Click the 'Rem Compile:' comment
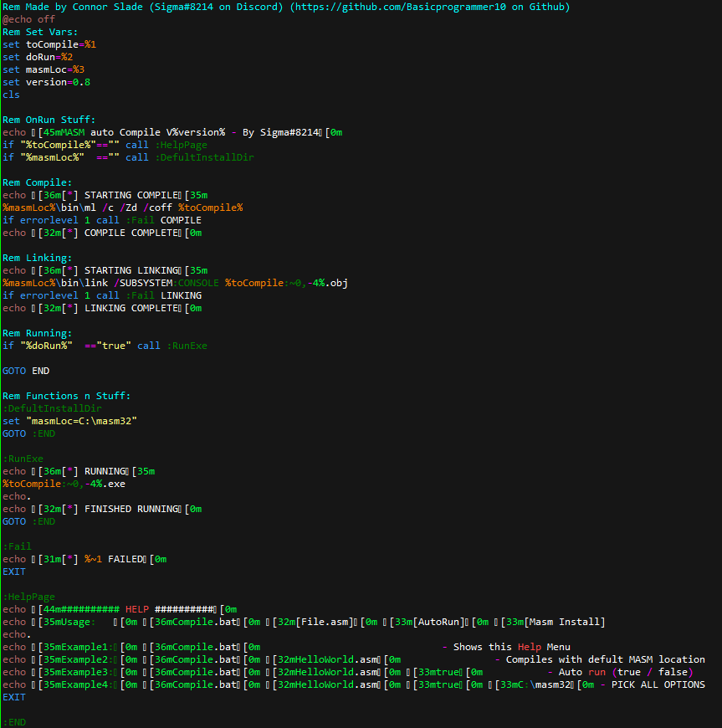The width and height of the screenshot is (722, 728). (38, 182)
